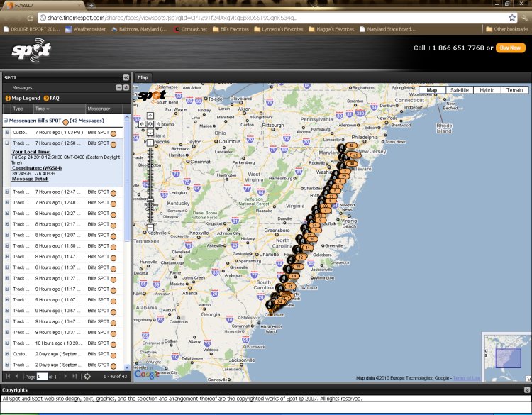Open the Comcast.net bookmark
The image size is (532, 415).
[x=190, y=29]
